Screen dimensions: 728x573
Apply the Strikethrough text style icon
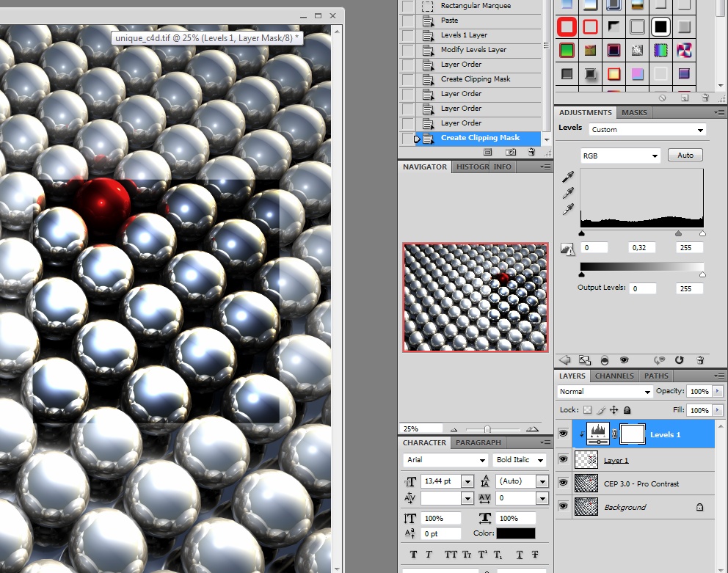(x=534, y=555)
